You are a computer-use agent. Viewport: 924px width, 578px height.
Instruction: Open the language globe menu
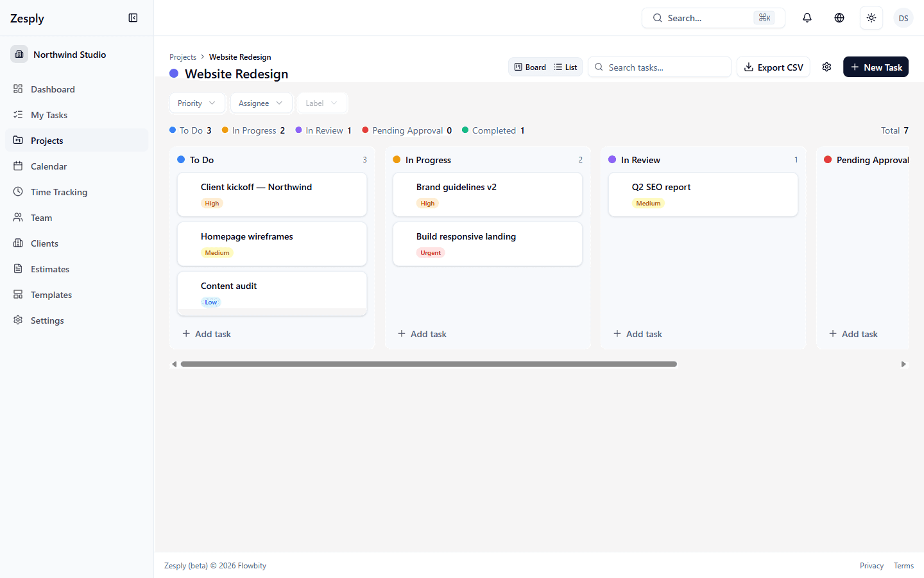[x=839, y=18]
